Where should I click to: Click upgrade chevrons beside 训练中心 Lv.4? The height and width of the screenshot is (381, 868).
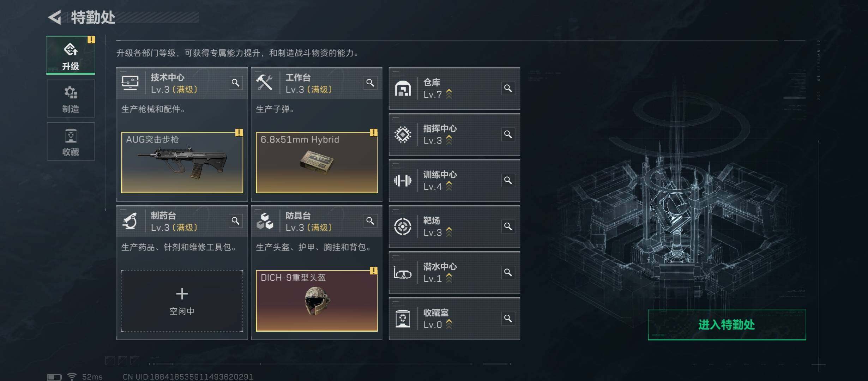pyautogui.click(x=449, y=186)
